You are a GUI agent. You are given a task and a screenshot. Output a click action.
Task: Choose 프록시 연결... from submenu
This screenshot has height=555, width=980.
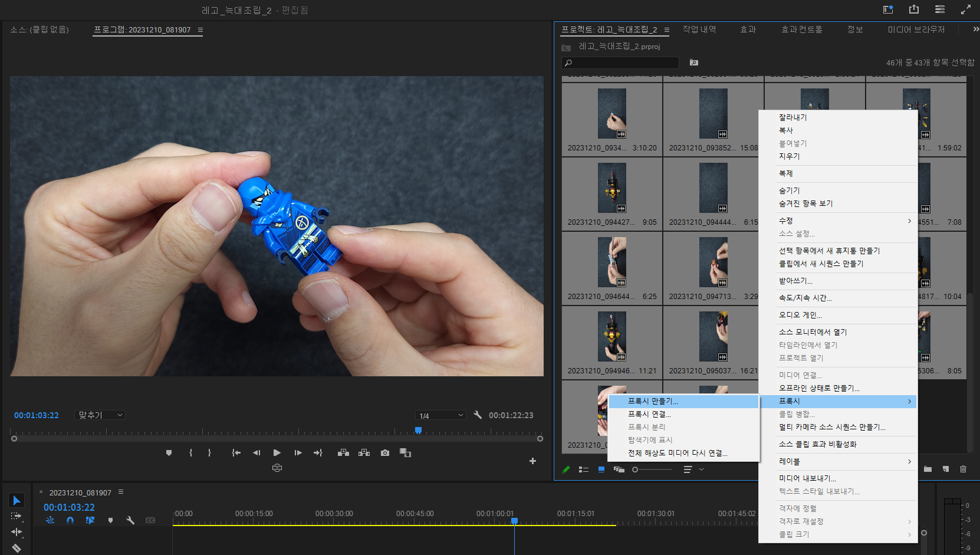coord(684,414)
